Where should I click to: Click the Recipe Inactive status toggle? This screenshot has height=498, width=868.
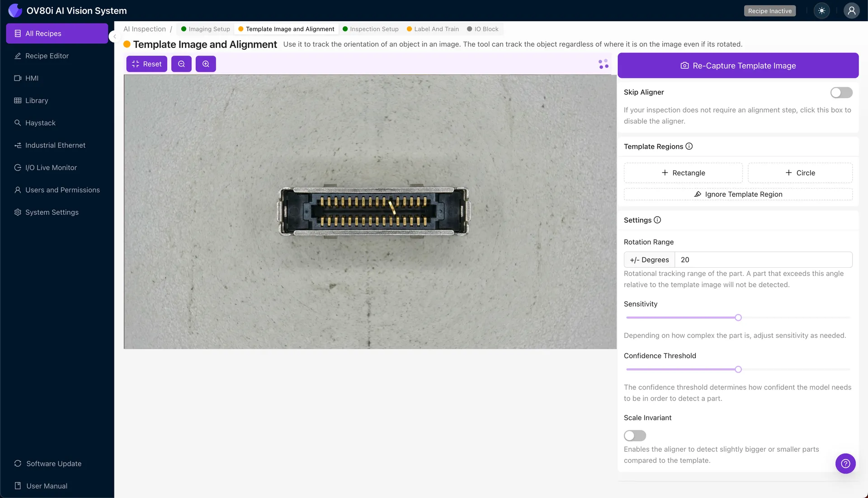[770, 10]
